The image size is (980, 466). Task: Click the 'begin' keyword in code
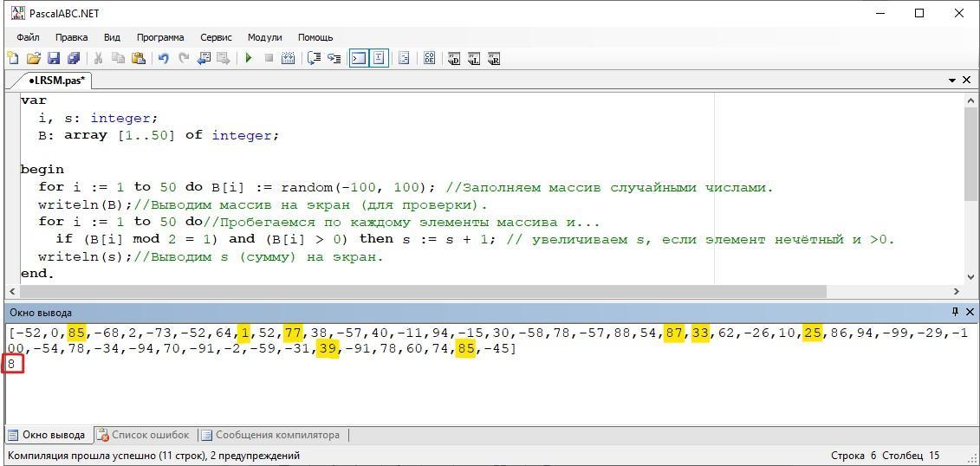point(42,169)
